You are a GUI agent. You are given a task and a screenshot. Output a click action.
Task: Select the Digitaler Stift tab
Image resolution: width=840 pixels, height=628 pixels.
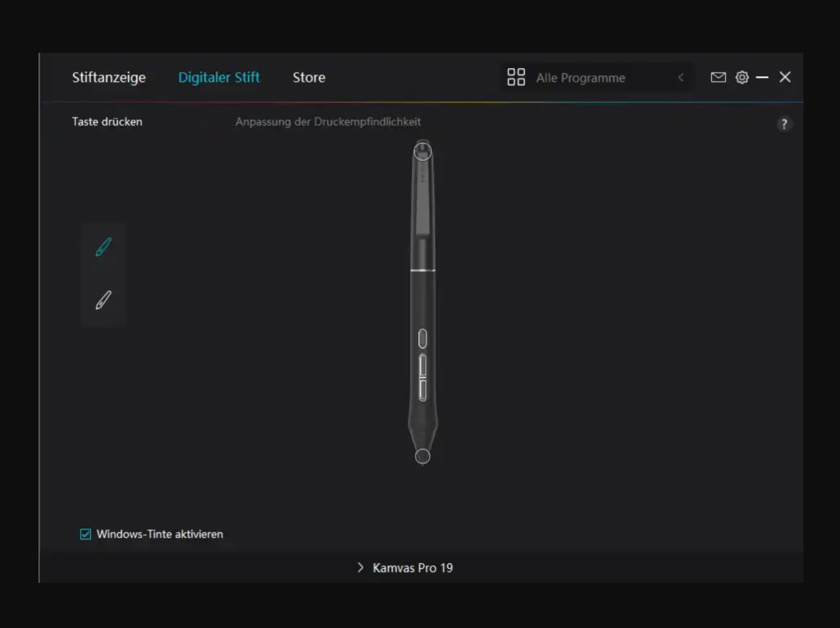pyautogui.click(x=218, y=77)
